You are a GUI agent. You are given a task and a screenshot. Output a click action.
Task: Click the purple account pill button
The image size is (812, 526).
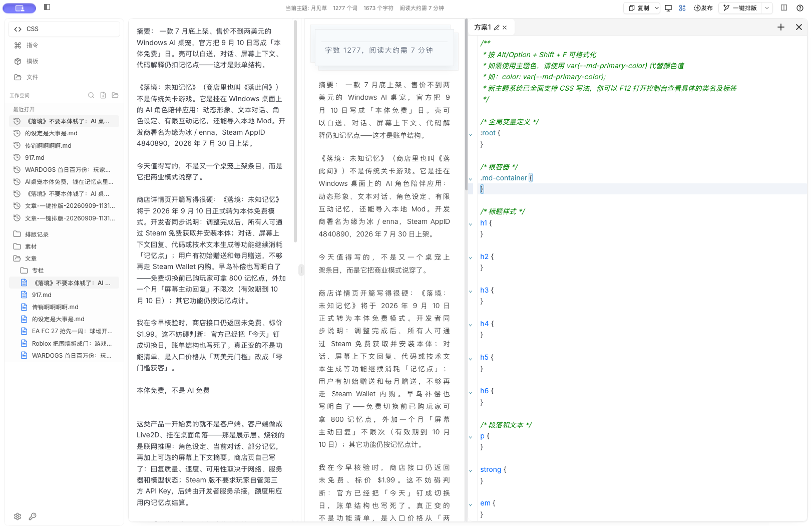tap(20, 8)
